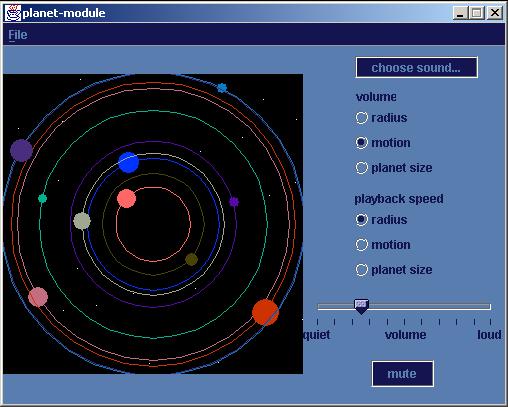The image size is (508, 407).
Task: Click the small violet planet on purple orbit
Action: (x=234, y=202)
